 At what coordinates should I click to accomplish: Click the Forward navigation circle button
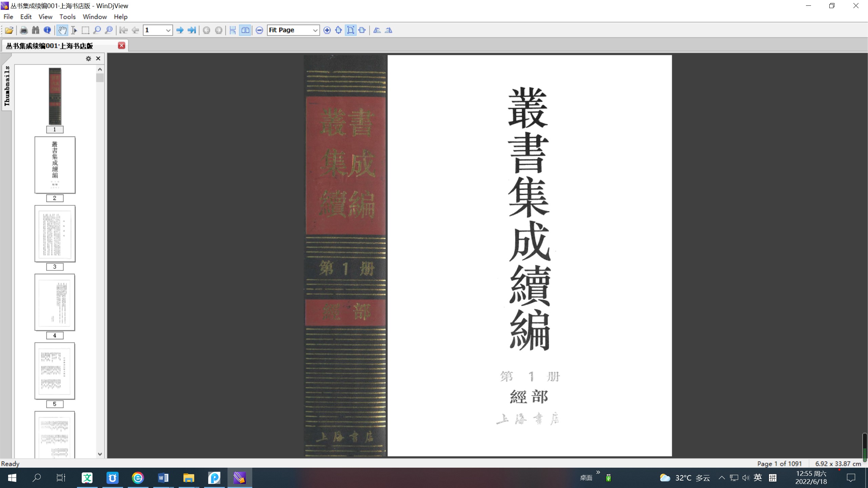pos(219,30)
